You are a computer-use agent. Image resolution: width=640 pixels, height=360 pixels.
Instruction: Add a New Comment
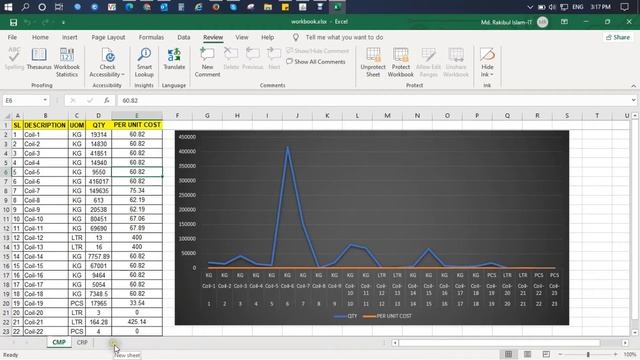pyautogui.click(x=207, y=62)
